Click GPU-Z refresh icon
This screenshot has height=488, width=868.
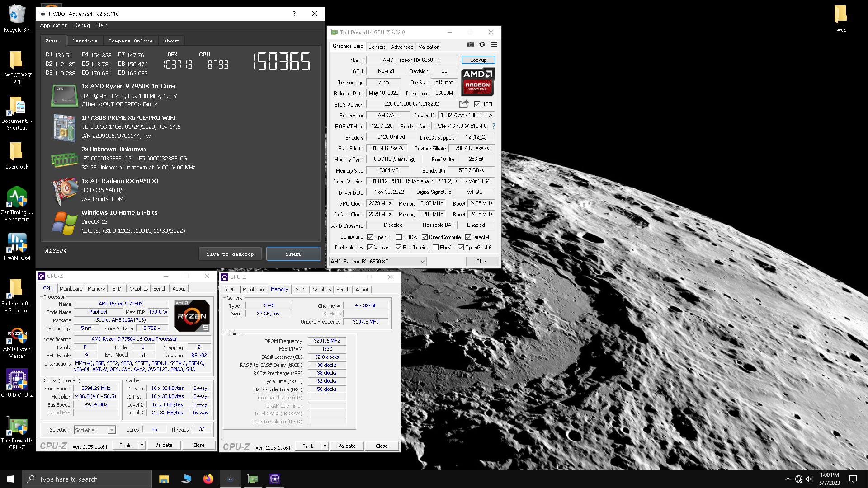click(x=482, y=44)
